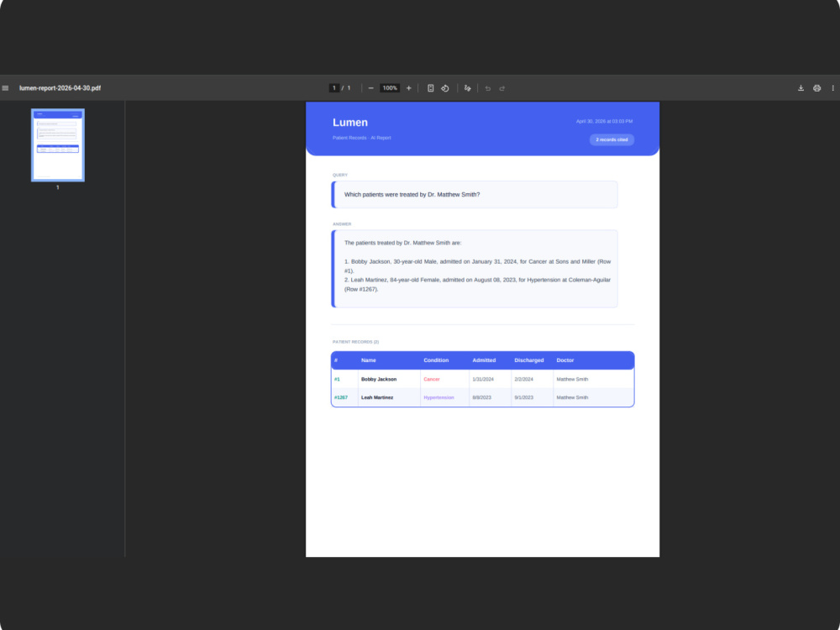
Task: Click the redo arrow icon
Action: [502, 88]
